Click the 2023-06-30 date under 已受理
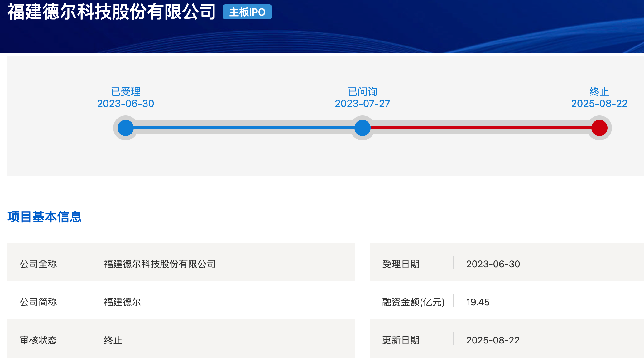The height and width of the screenshot is (360, 644). coord(126,104)
